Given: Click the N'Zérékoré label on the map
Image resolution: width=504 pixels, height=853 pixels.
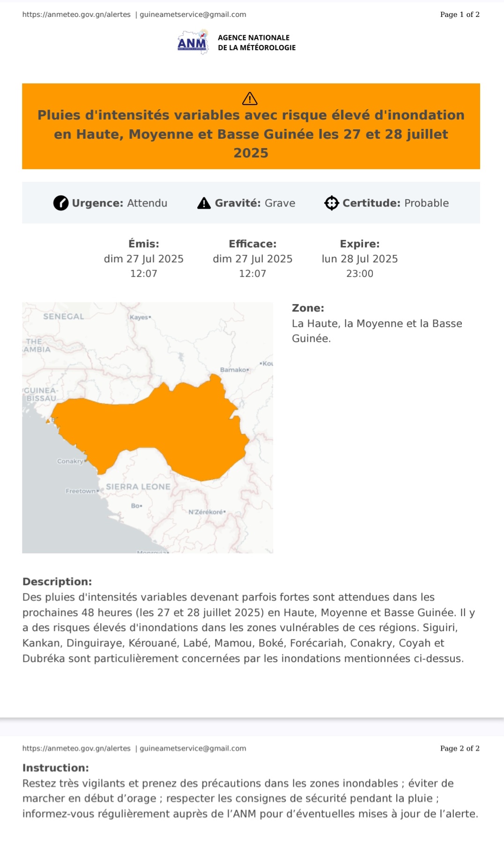Looking at the screenshot, I should [x=206, y=512].
